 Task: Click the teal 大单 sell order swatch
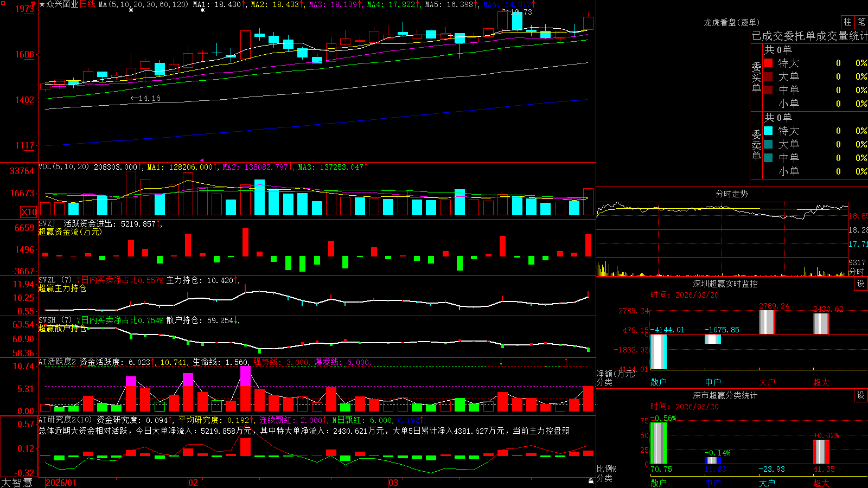pos(768,144)
